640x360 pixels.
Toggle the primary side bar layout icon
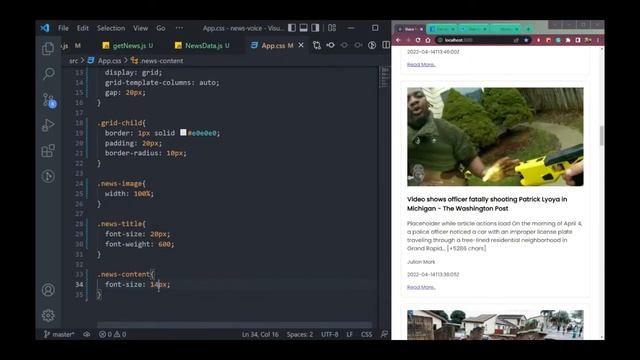[x=292, y=28]
